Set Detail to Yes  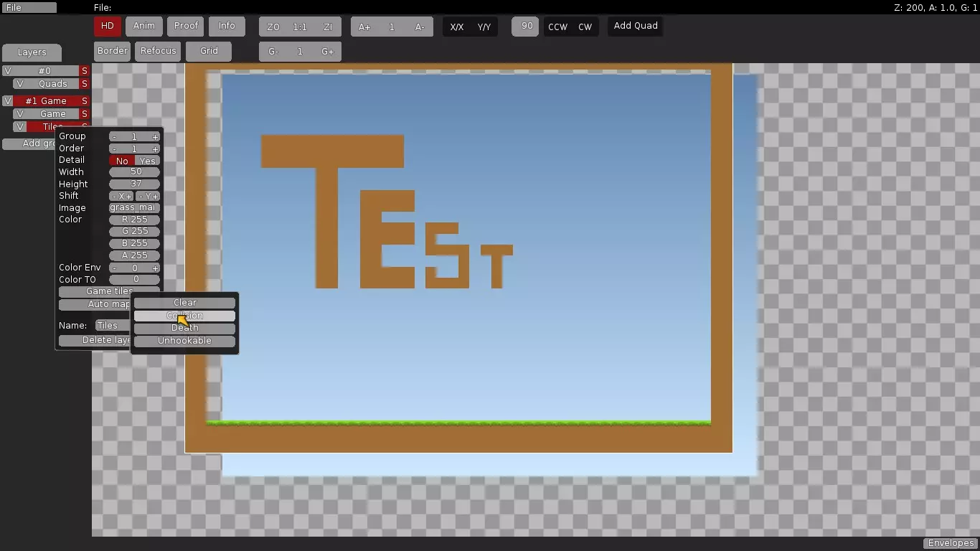click(147, 161)
